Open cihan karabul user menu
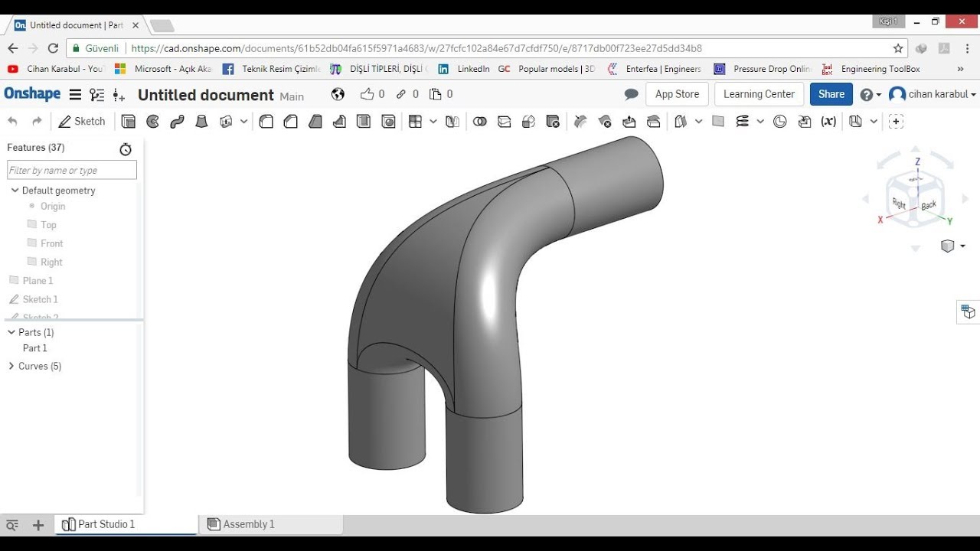Viewport: 980px width, 551px height. [933, 94]
